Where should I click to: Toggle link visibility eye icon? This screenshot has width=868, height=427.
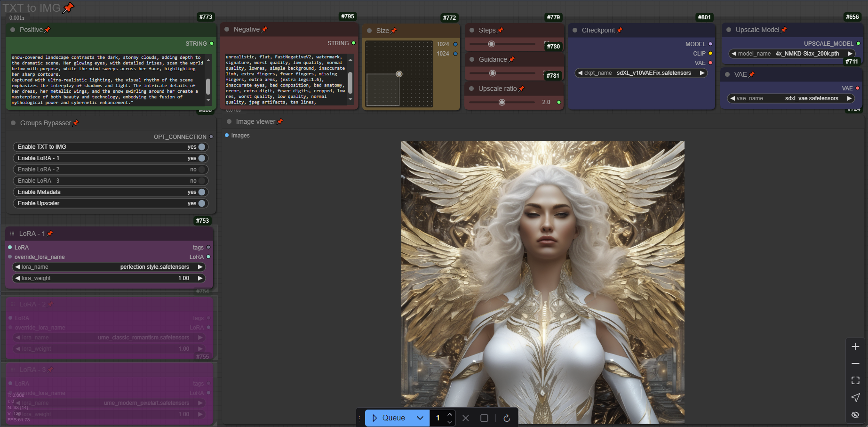(855, 415)
